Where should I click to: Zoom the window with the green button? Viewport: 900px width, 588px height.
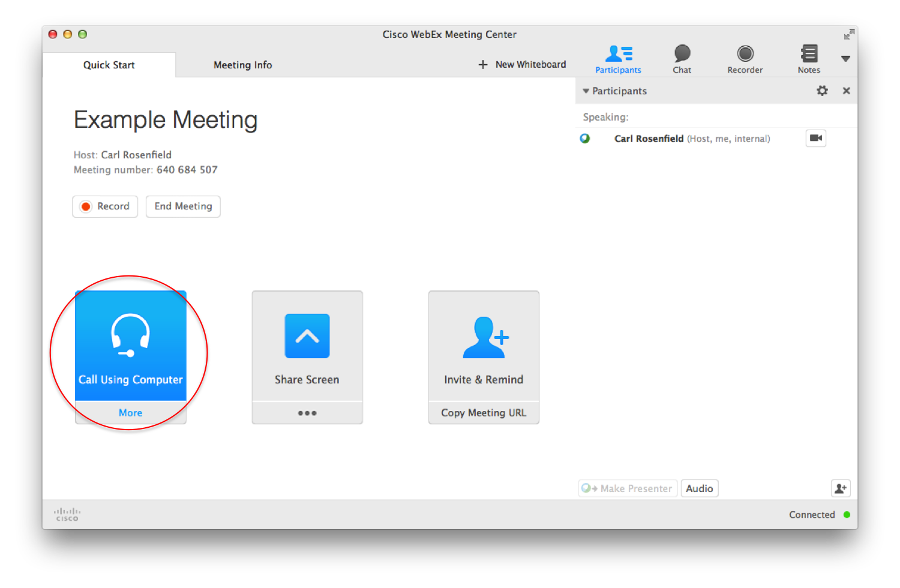[x=82, y=34]
